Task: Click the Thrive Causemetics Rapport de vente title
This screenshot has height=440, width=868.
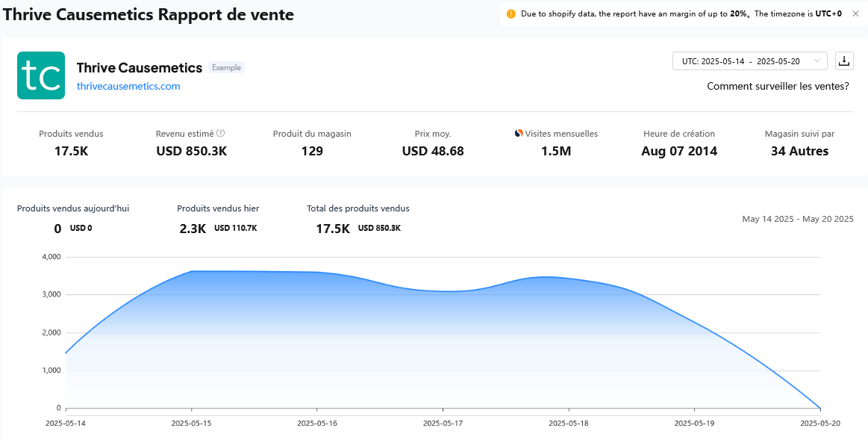Action: [149, 14]
